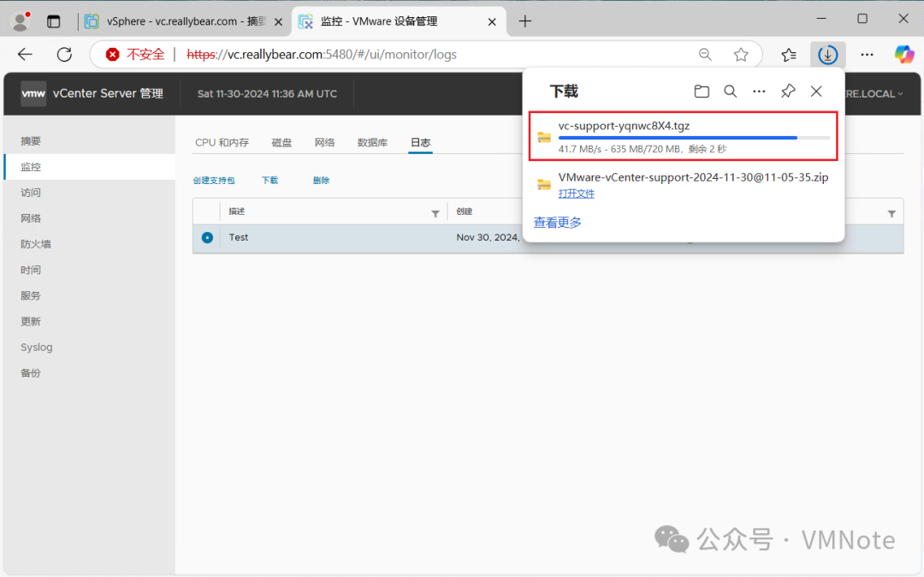
Task: Click the 创建 column header
Action: pyautogui.click(x=465, y=211)
